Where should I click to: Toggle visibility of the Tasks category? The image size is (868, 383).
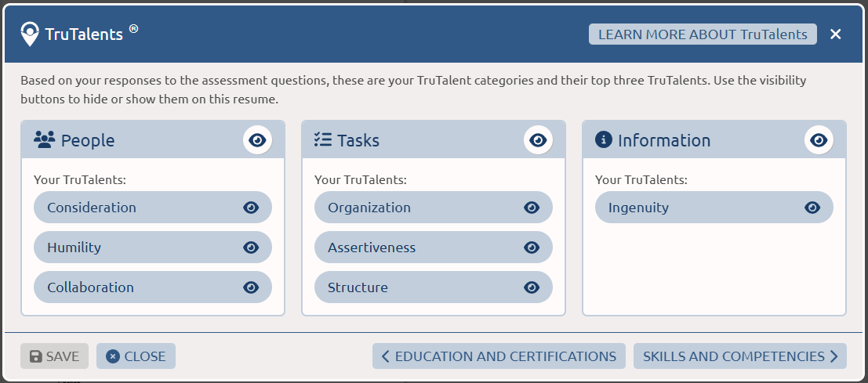[x=538, y=140]
